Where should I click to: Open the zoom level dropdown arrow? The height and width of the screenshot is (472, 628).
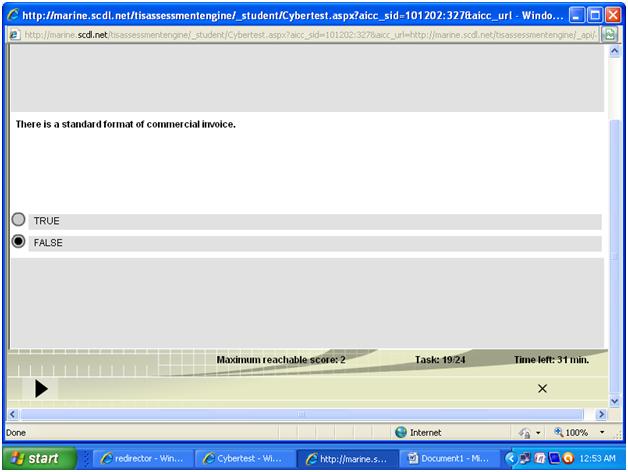click(602, 432)
